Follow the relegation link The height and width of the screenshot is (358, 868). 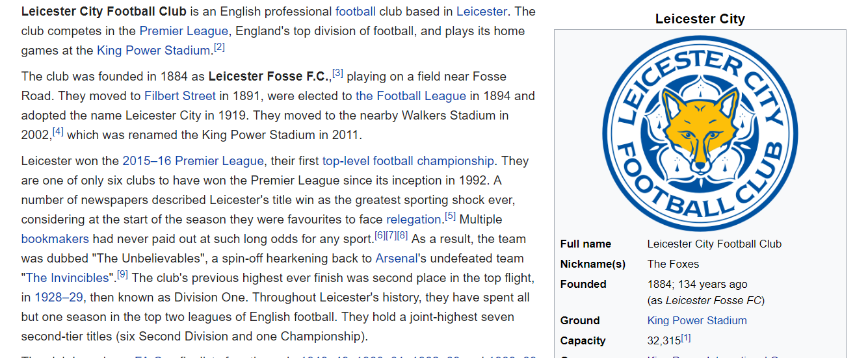[x=414, y=219]
